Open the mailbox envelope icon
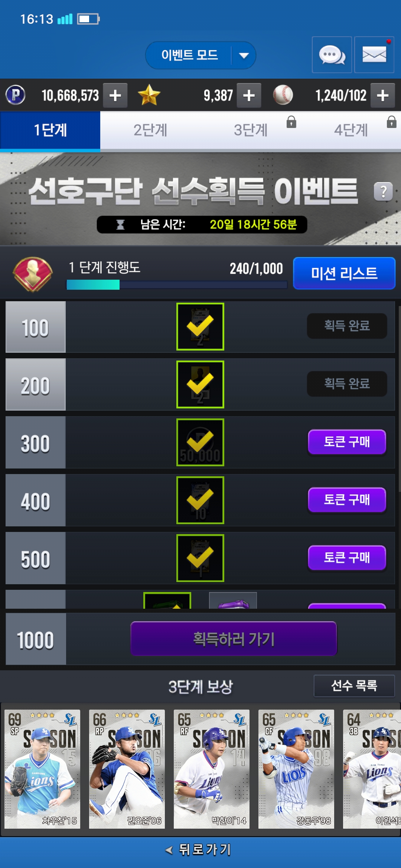The height and width of the screenshot is (868, 401). click(374, 55)
